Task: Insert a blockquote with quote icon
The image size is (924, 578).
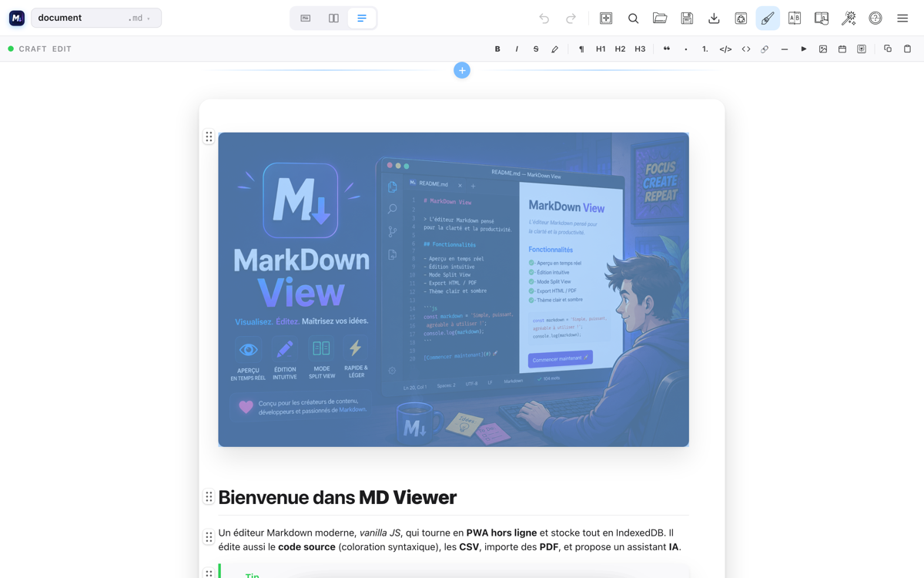Action: [667, 49]
